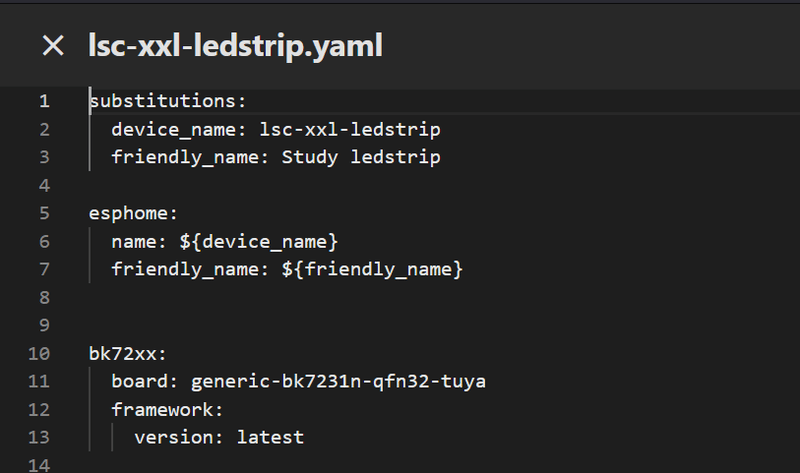Click the lsc-xxl-ledstrip.yaml file title
The width and height of the screenshot is (800, 473).
235,46
